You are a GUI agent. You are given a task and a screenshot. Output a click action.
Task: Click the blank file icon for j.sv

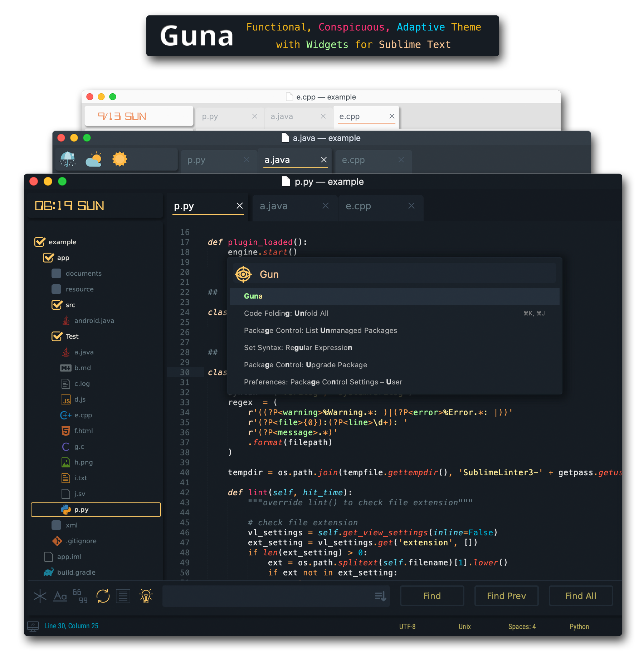tap(66, 494)
